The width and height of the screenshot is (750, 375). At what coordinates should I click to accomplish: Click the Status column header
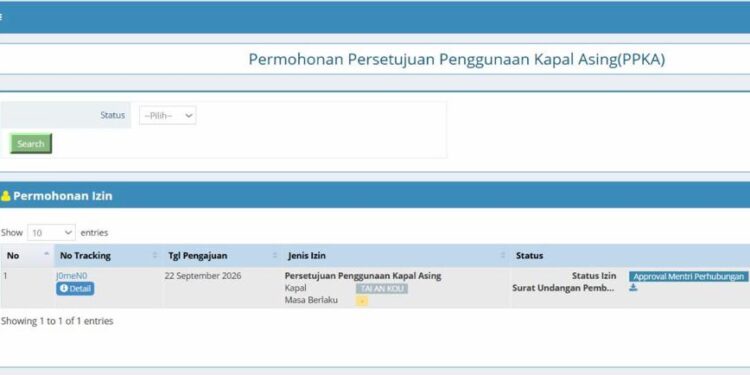click(x=630, y=255)
